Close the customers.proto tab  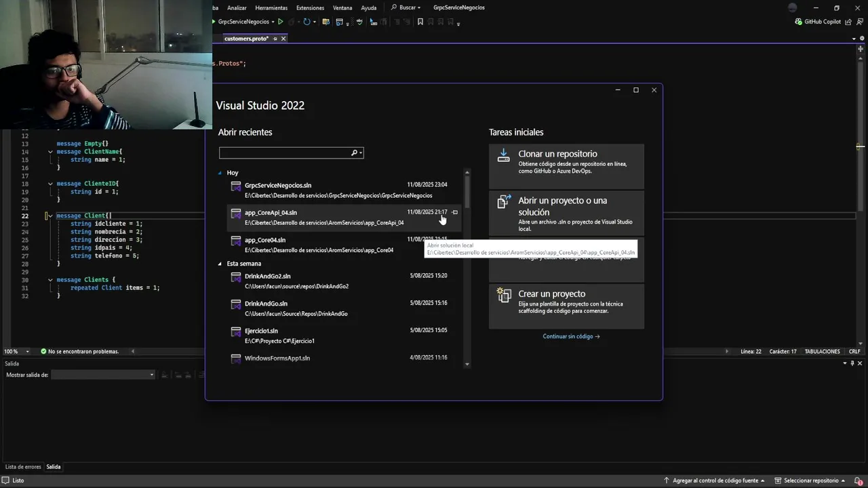[x=283, y=39]
